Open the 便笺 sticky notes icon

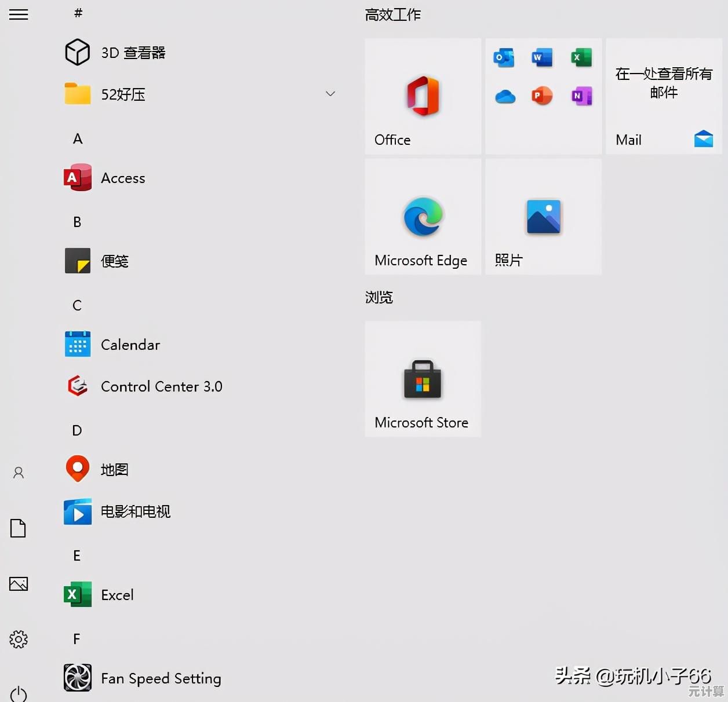coord(78,261)
